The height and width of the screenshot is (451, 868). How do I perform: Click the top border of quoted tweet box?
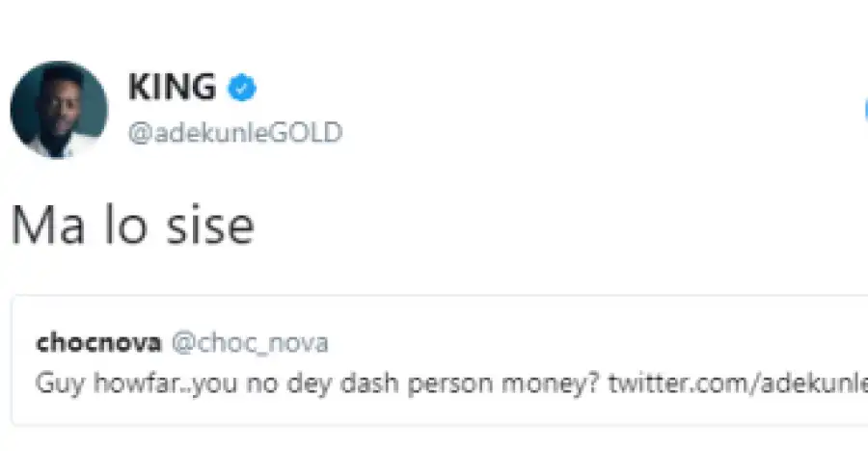[x=440, y=297]
